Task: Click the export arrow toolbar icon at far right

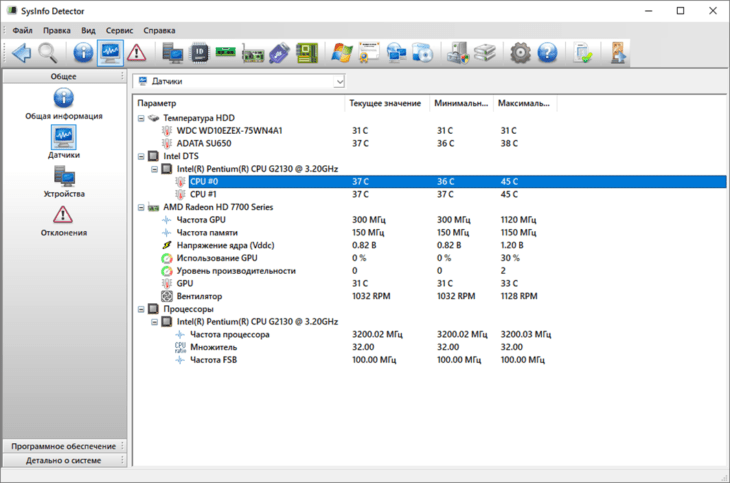Action: point(618,53)
